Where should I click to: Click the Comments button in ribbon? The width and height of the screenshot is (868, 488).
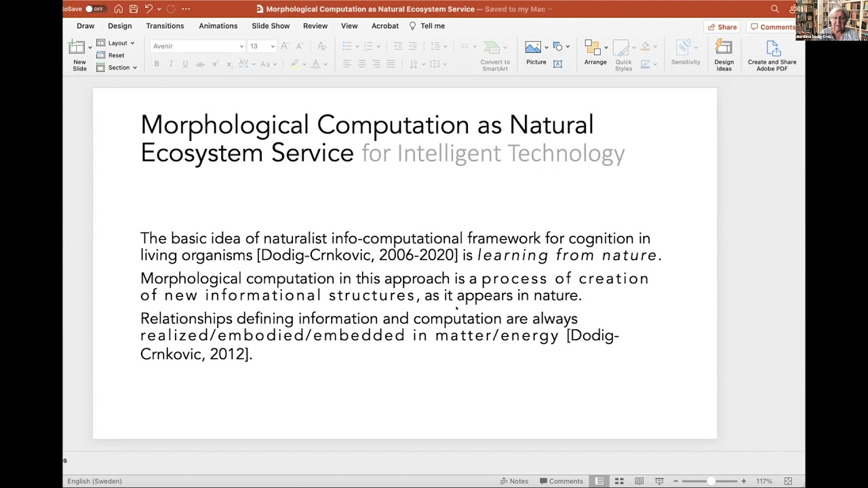coord(772,27)
